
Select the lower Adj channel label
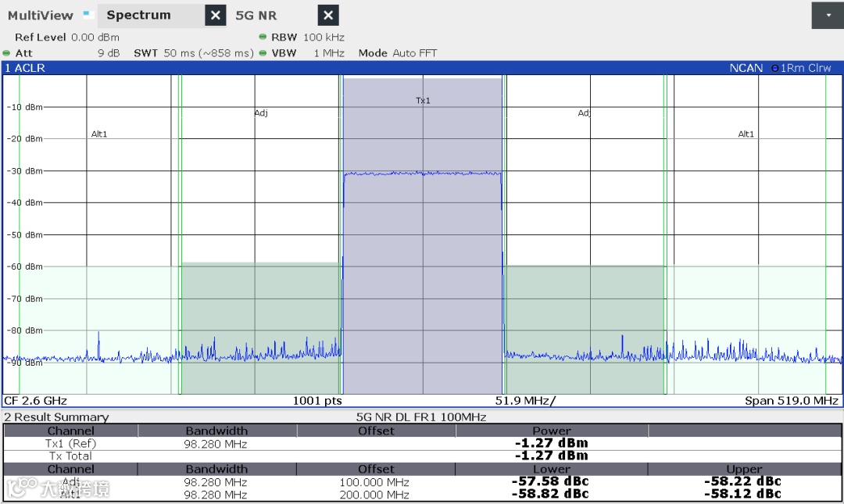pos(261,113)
